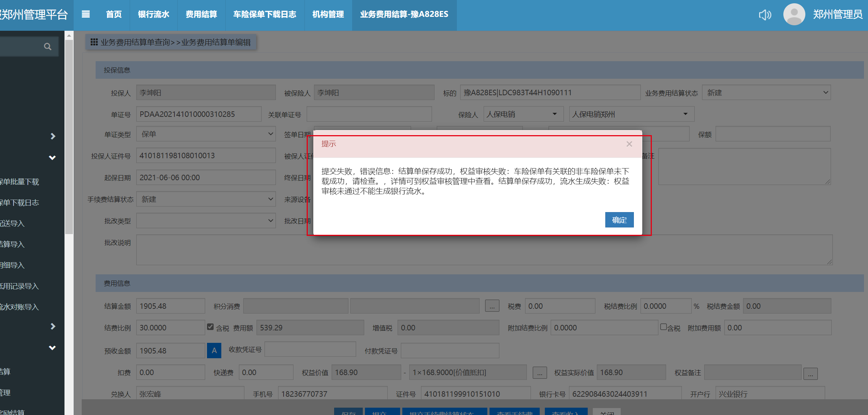This screenshot has height=415, width=868.
Task: Open the 手续费结算状态 dropdown
Action: point(206,199)
